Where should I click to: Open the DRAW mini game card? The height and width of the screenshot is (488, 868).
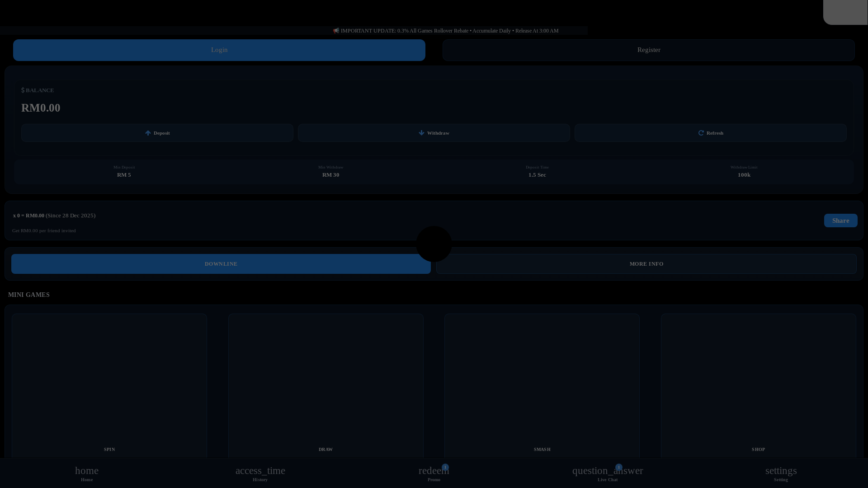(x=326, y=386)
